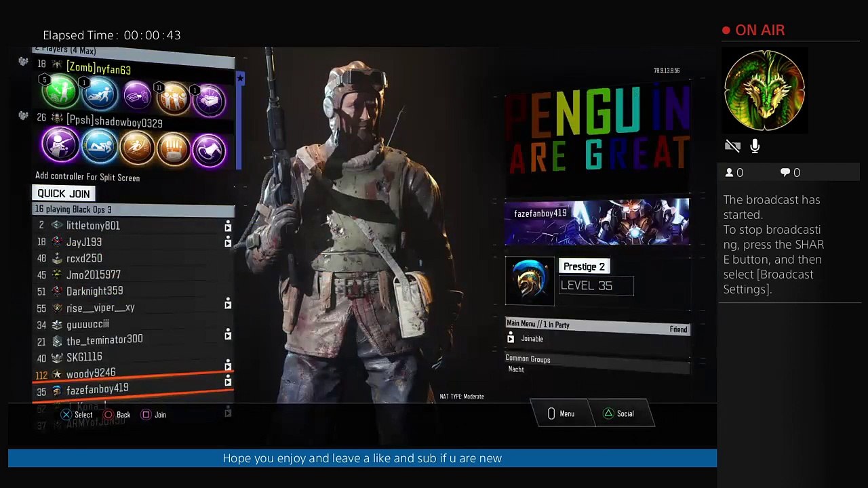The height and width of the screenshot is (488, 868).
Task: Click the star icon atop the lobby scrollbar
Action: [239, 79]
